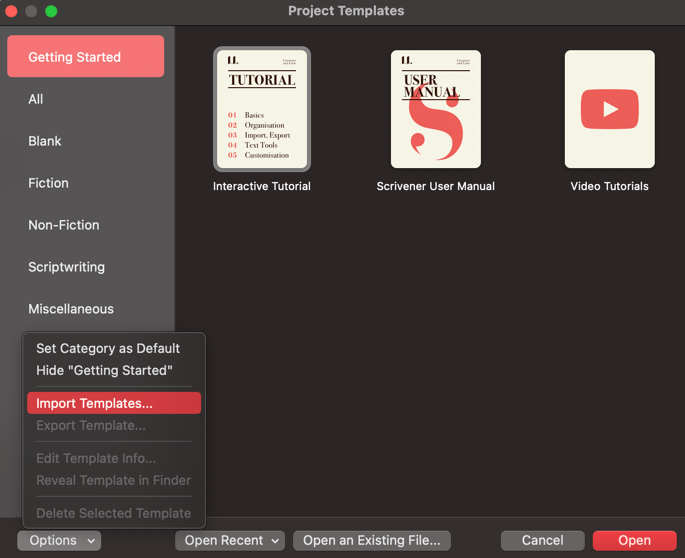This screenshot has width=685, height=558.
Task: Choose Set Category as Default
Action: tap(108, 348)
